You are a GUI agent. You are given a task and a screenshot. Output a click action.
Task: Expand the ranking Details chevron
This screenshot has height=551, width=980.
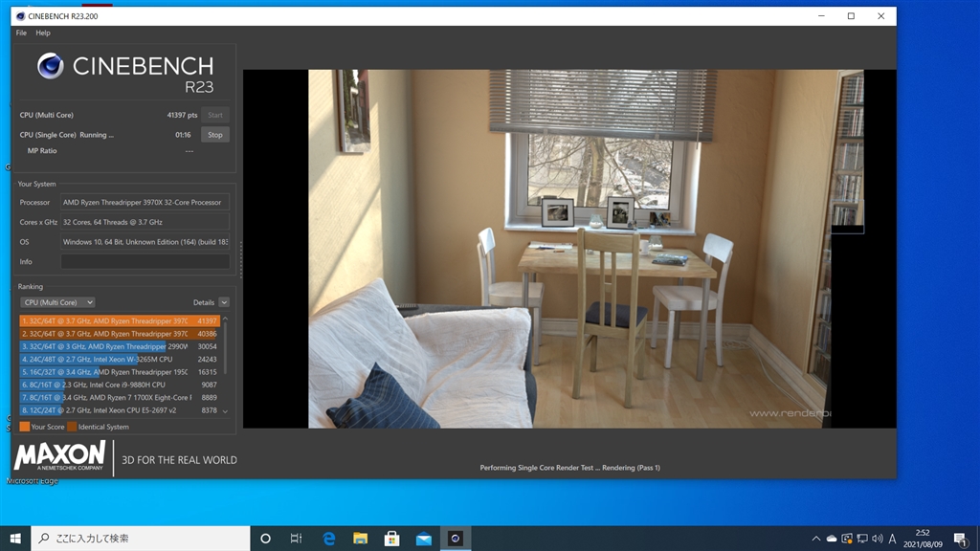[224, 302]
